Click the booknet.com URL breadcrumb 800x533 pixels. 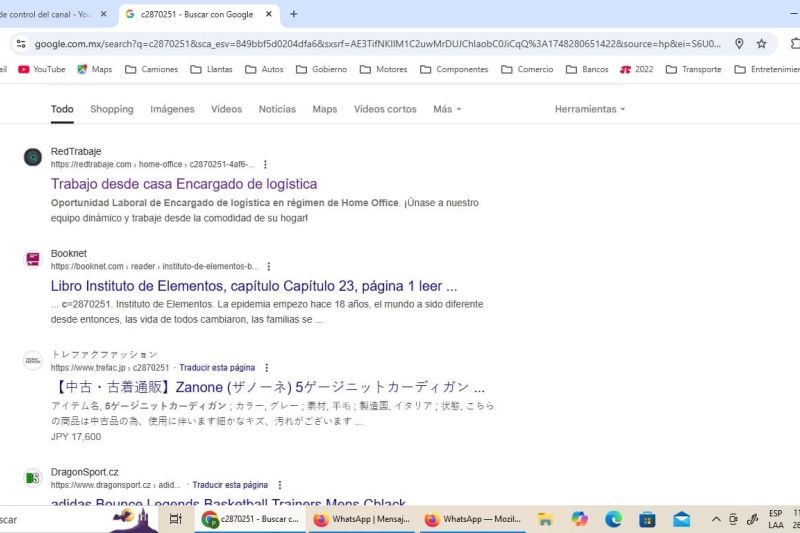[155, 266]
